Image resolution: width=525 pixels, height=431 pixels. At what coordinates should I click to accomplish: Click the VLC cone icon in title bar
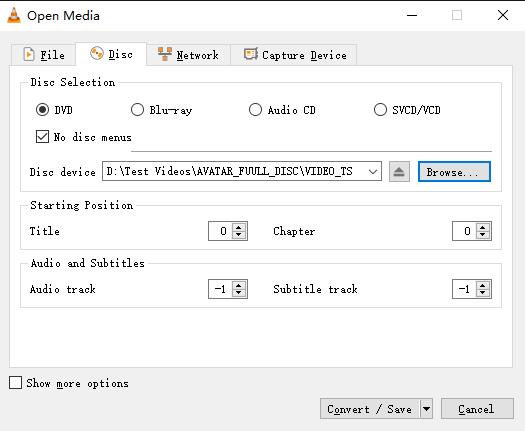point(14,15)
